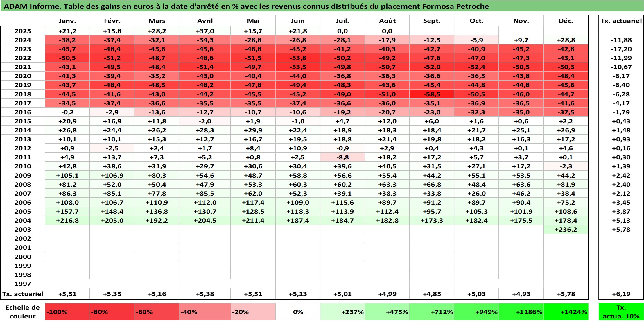
Task: Select the -1,79 actuarial rate for 2016
Action: coord(621,112)
